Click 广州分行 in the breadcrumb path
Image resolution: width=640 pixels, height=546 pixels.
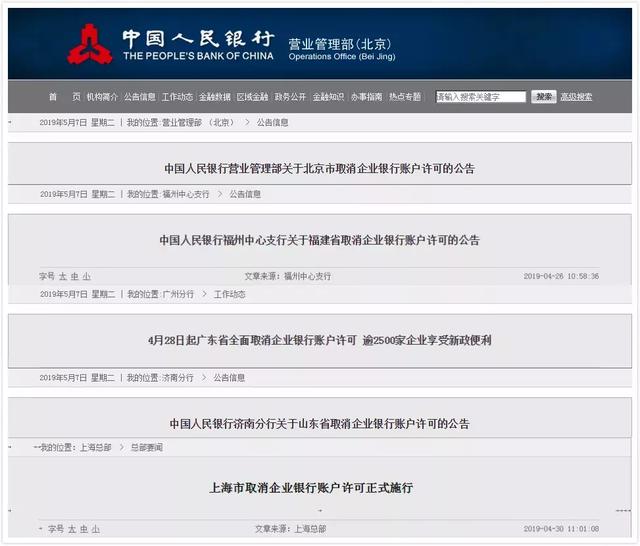(178, 294)
